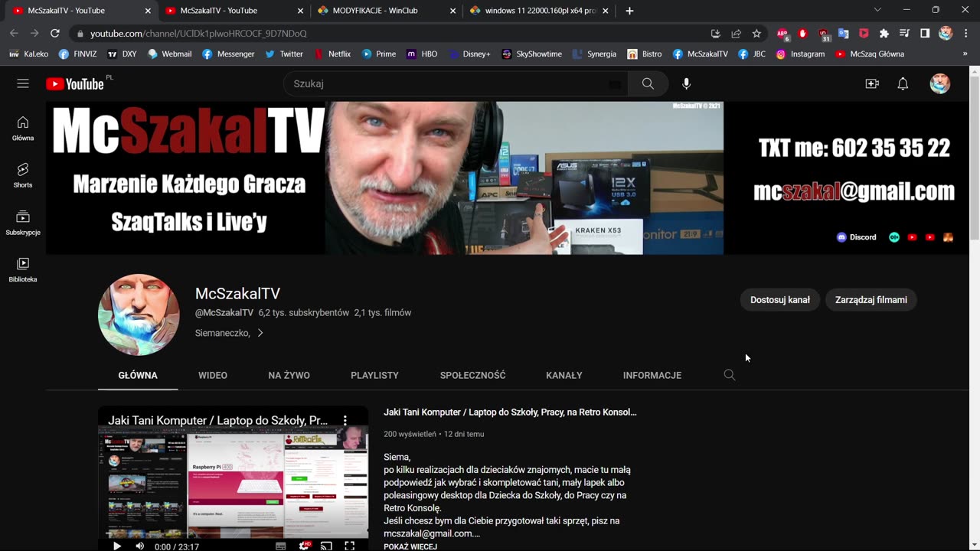
Task: Click the install app icon in address bar
Action: click(x=715, y=33)
